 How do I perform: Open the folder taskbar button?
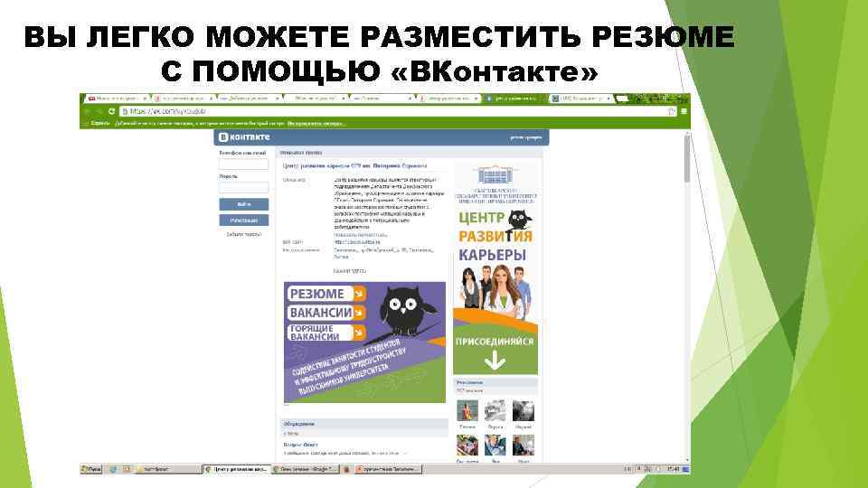tap(168, 469)
